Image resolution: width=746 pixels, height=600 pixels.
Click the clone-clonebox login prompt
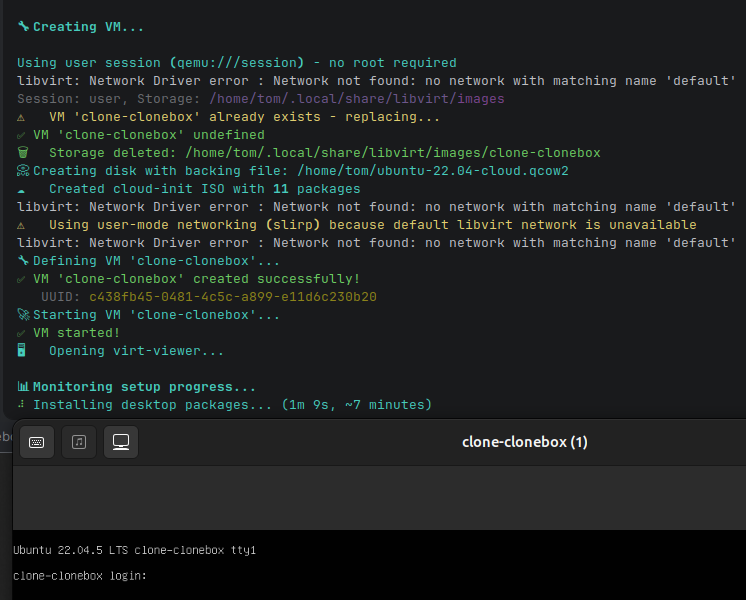80,576
